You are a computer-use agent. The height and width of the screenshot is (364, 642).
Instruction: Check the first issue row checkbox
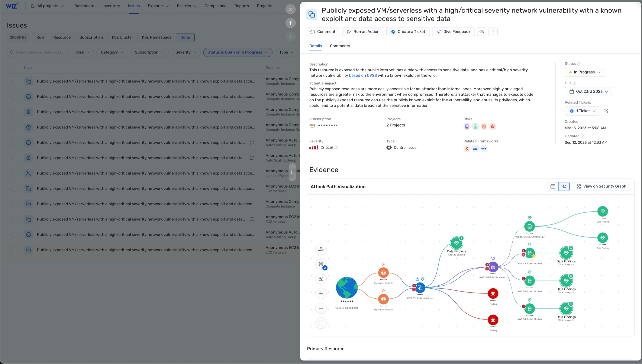pos(14,82)
